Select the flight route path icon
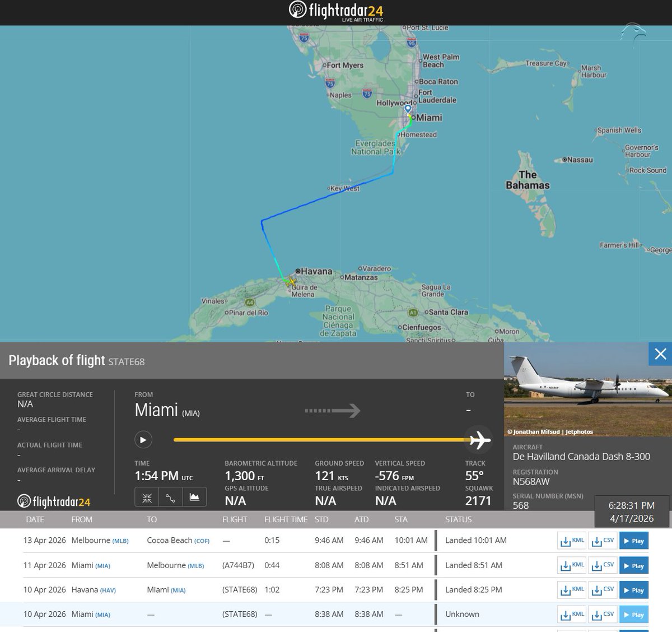This screenshot has width=672, height=632. coord(169,497)
